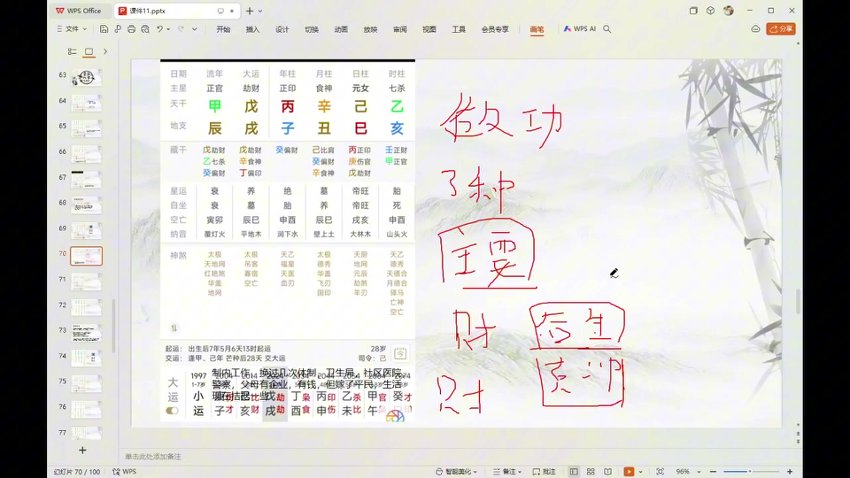The width and height of the screenshot is (850, 478).
Task: Click the Redo arrow icon
Action: (x=181, y=29)
